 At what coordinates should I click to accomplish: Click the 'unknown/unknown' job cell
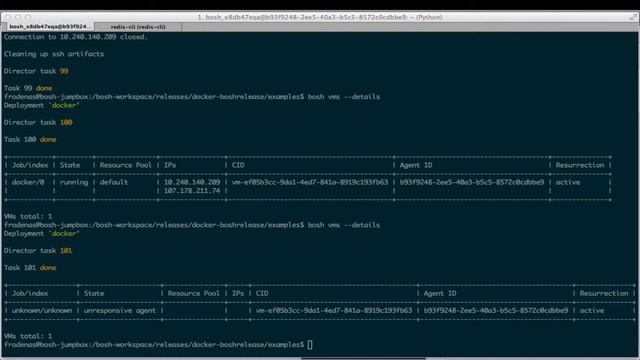click(42, 310)
